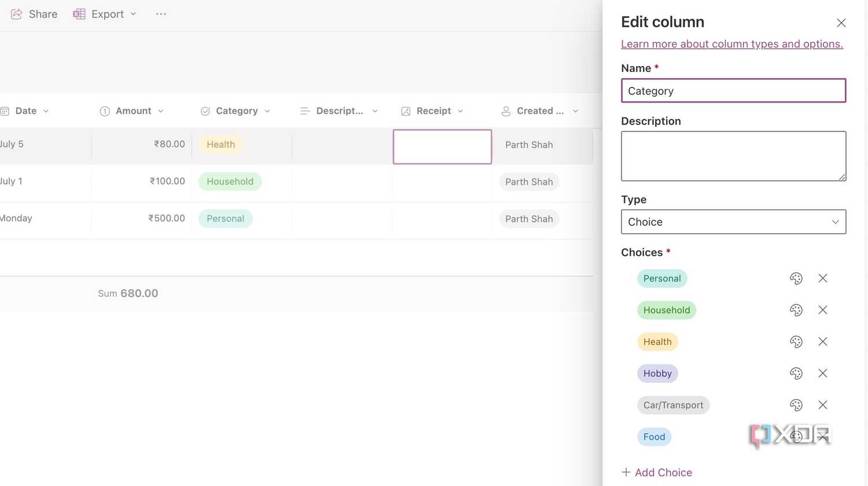868x486 pixels.
Task: Click the Description text area
Action: point(734,156)
